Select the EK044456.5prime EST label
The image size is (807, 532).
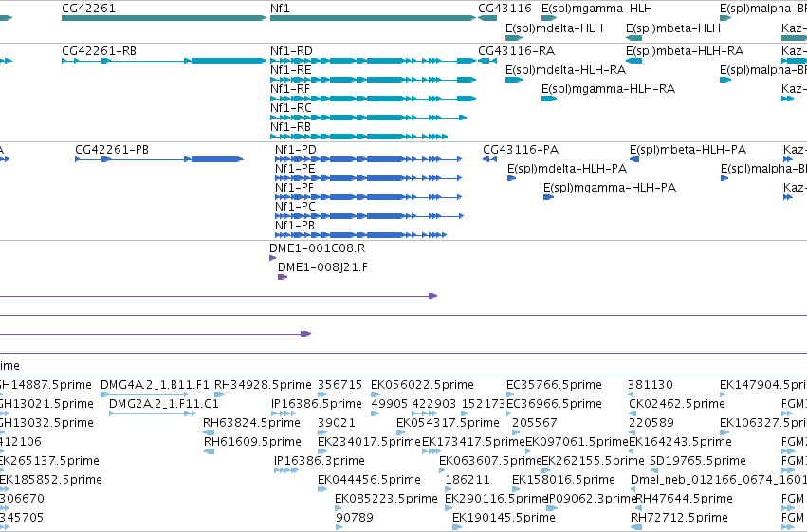pos(369,480)
